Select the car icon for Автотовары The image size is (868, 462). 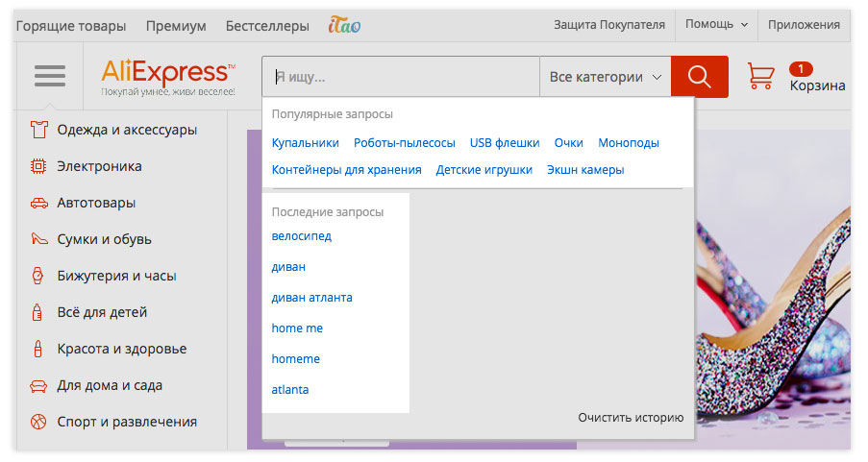[38, 203]
